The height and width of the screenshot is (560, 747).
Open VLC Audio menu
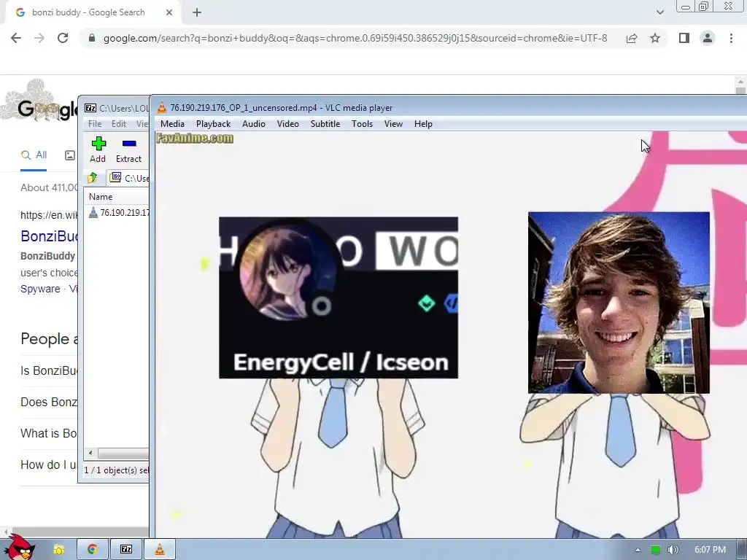point(253,124)
